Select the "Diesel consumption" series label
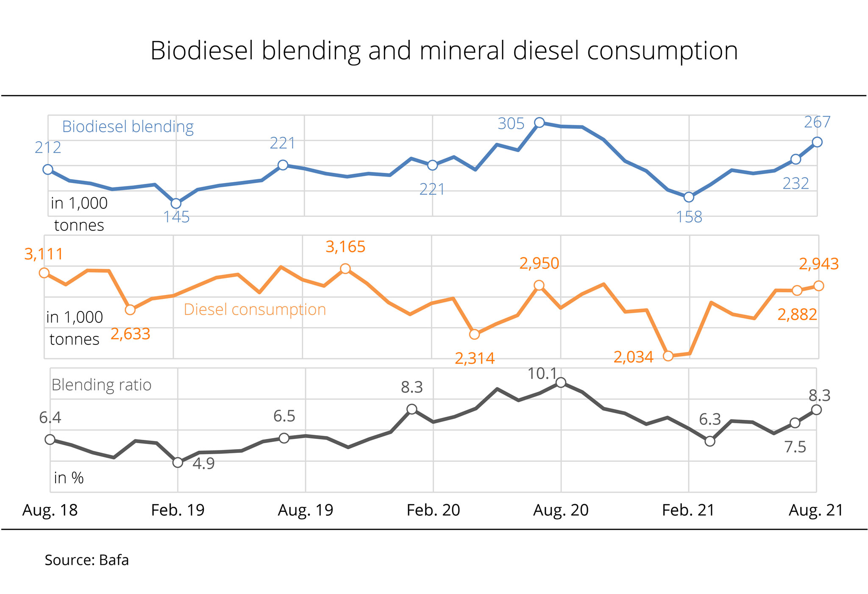This screenshot has height=594, width=868. click(x=255, y=310)
